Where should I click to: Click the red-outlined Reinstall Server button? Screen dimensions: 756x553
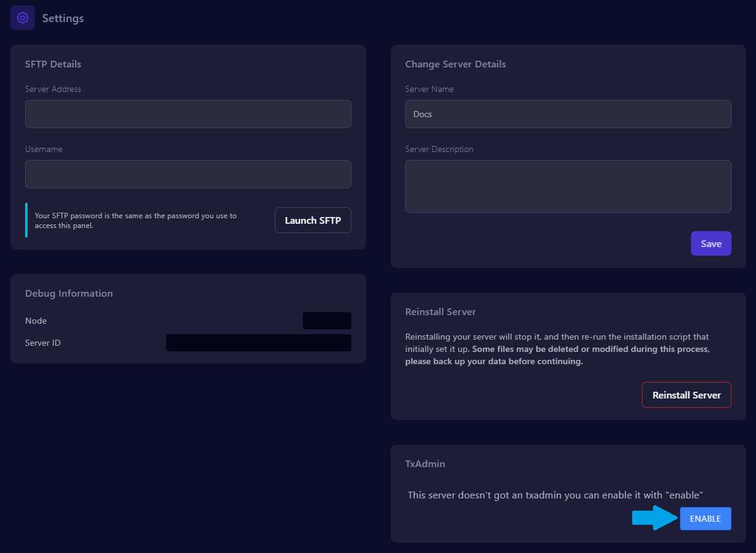pyautogui.click(x=686, y=395)
